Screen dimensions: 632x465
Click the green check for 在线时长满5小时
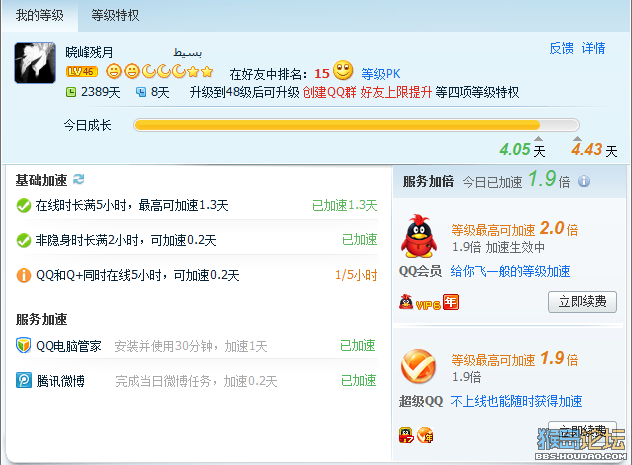pyautogui.click(x=24, y=206)
